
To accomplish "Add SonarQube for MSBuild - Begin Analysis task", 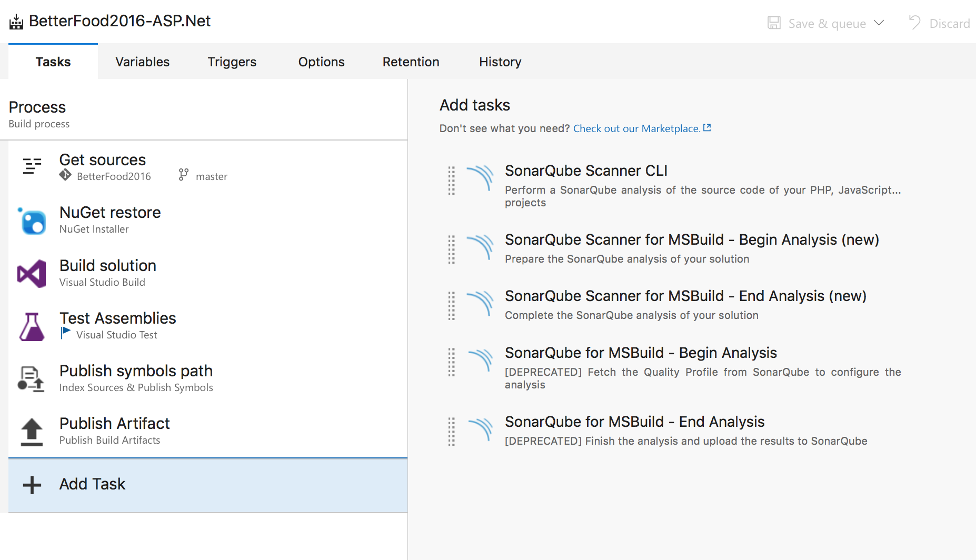I will click(641, 353).
